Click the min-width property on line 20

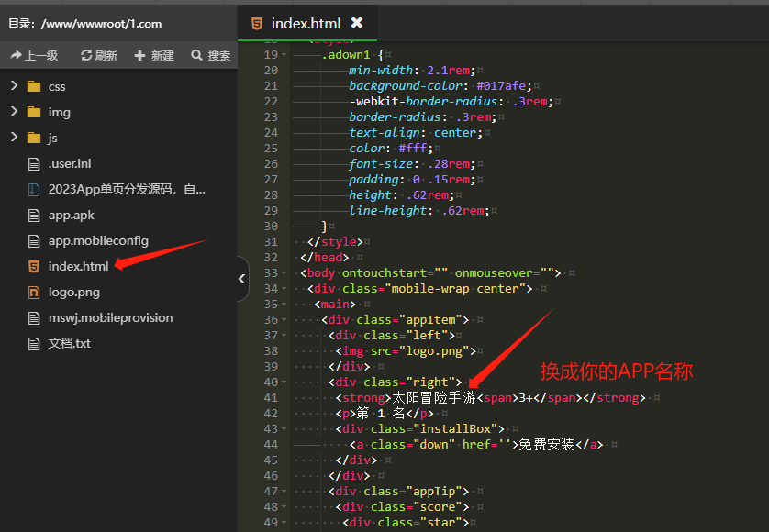click(x=381, y=70)
